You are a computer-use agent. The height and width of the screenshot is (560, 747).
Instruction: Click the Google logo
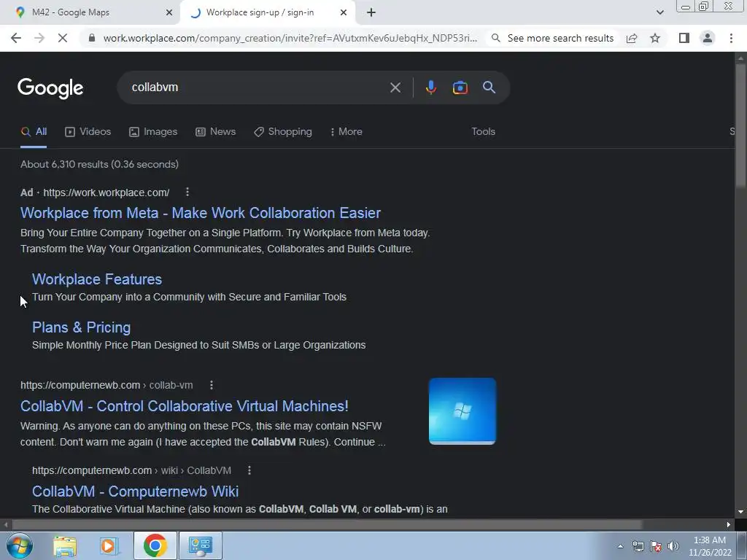point(50,88)
